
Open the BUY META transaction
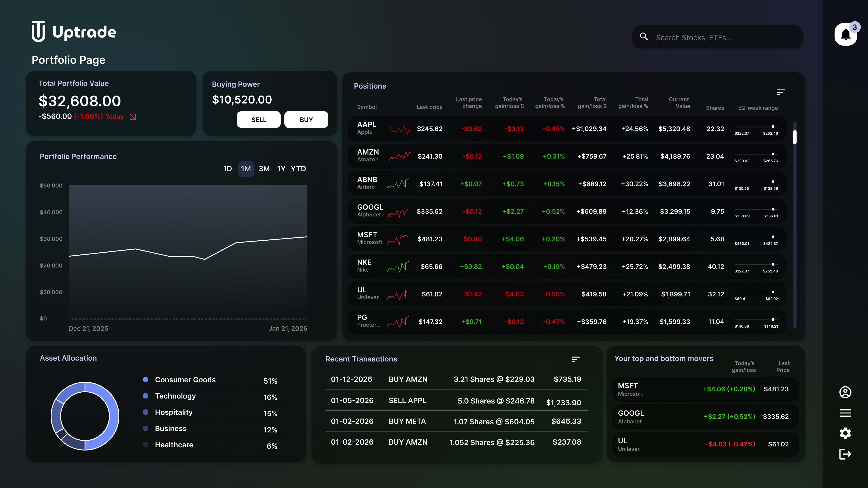(x=457, y=421)
